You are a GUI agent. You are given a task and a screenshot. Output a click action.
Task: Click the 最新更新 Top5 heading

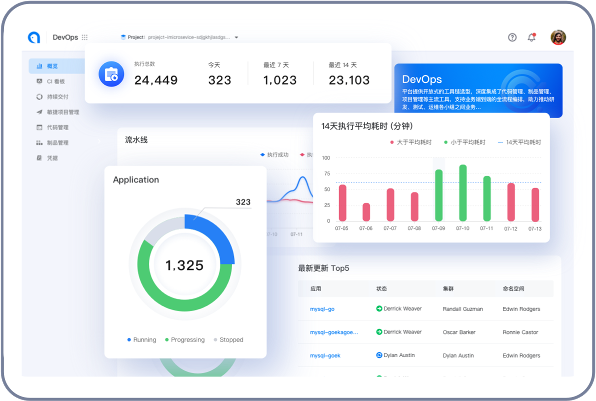pos(323,268)
